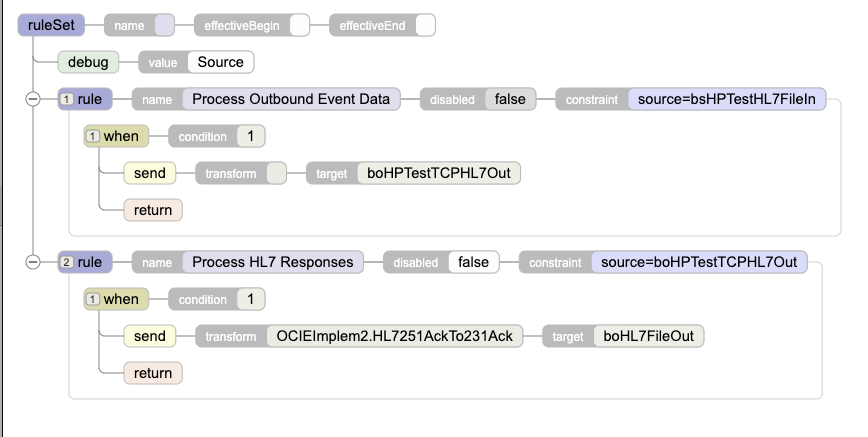The height and width of the screenshot is (437, 868).
Task: Edit the Process Outbound Event Data name
Action: point(291,99)
